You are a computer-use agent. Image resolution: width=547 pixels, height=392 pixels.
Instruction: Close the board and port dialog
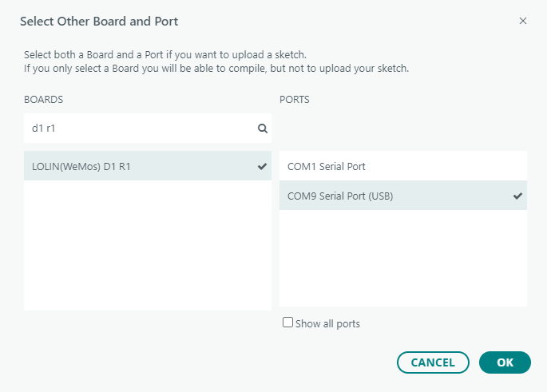[523, 21]
